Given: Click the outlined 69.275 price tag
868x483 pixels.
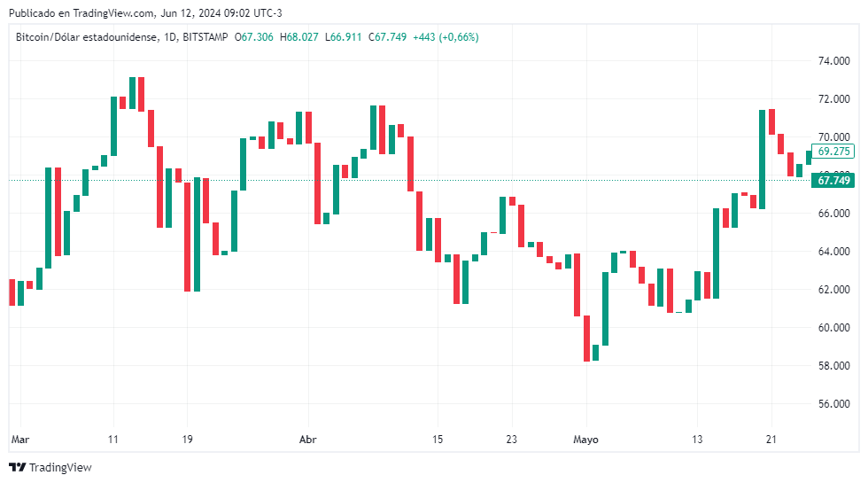Looking at the screenshot, I should tap(834, 152).
